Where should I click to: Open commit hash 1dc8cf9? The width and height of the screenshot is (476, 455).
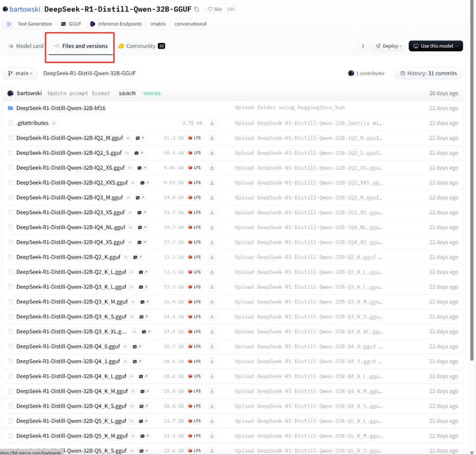tap(127, 93)
